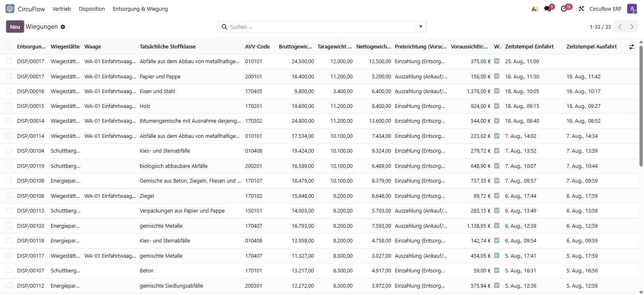Sort by the Nettogewicht column header

(374, 46)
